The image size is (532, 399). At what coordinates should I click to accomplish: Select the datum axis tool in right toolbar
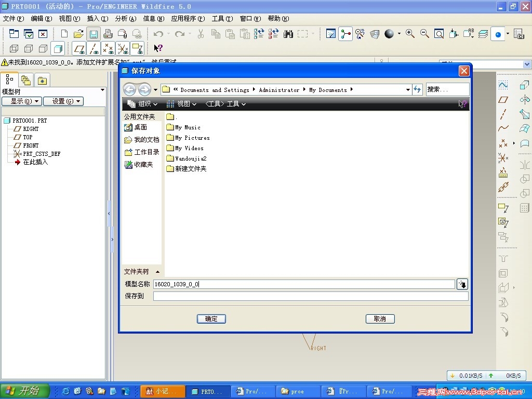pyautogui.click(x=503, y=114)
